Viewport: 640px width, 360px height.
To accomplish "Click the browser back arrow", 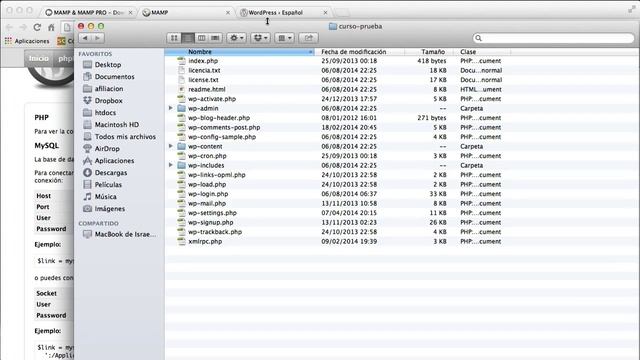I will 9,27.
